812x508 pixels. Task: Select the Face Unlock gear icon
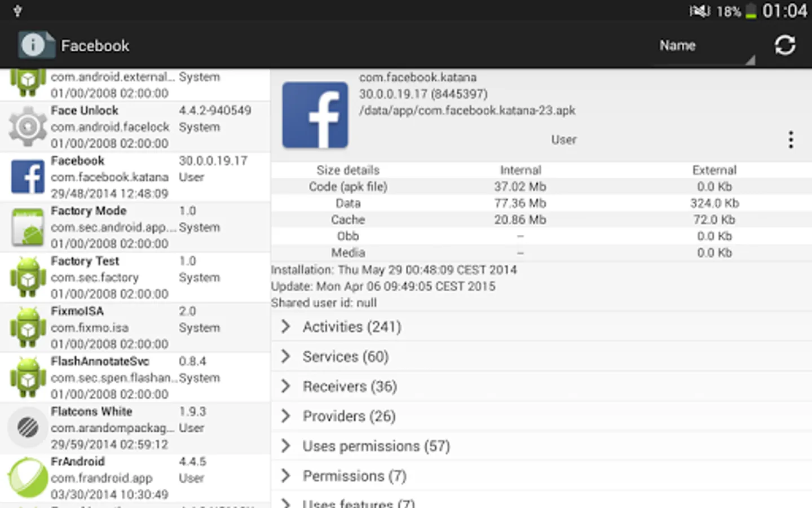[x=27, y=126]
